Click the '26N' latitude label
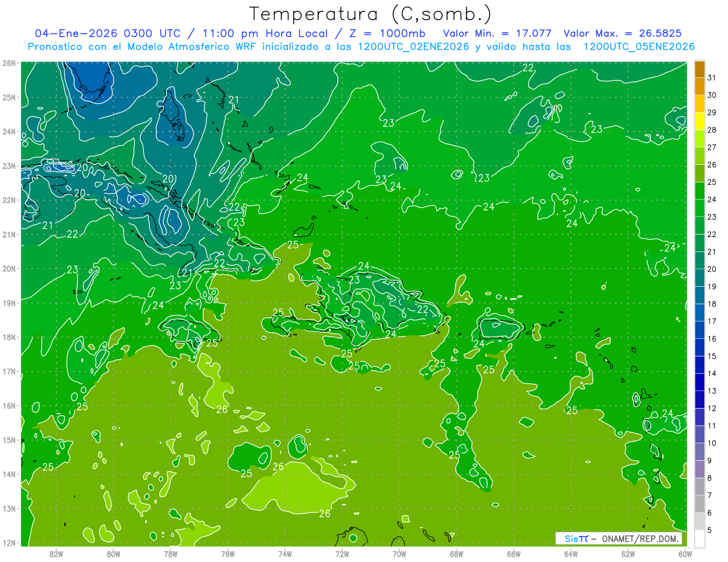The image size is (728, 562). point(9,63)
